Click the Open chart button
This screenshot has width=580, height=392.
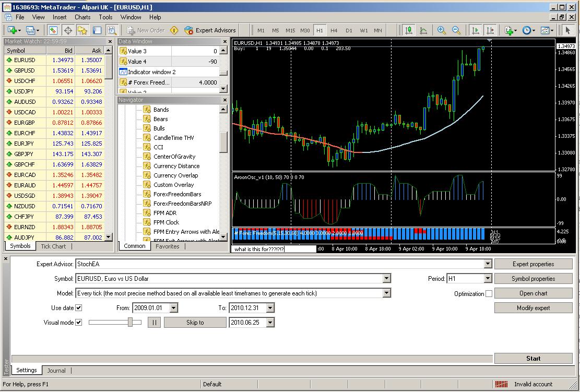pos(534,293)
